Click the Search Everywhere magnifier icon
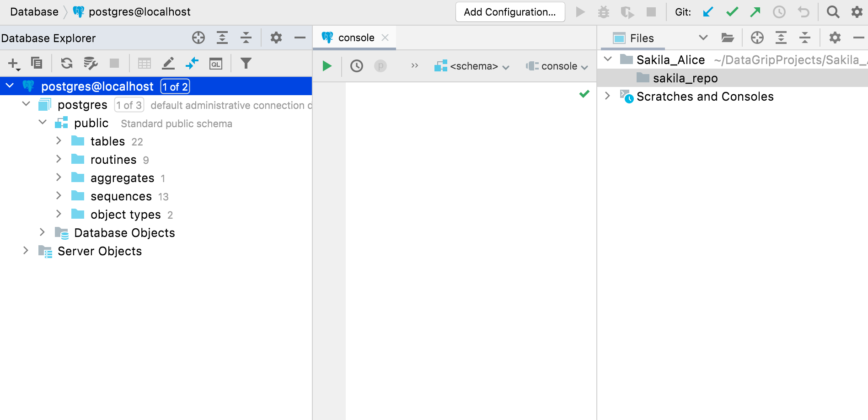The image size is (868, 420). 833,12
